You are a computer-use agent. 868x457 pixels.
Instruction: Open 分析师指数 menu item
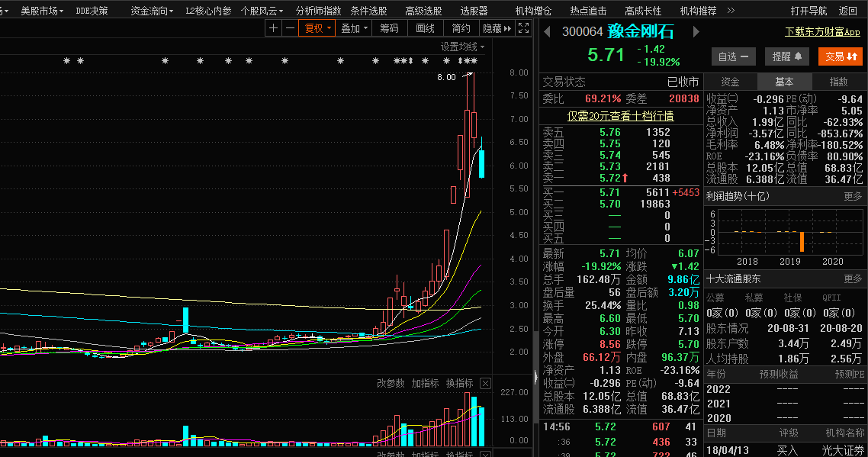[x=318, y=11]
